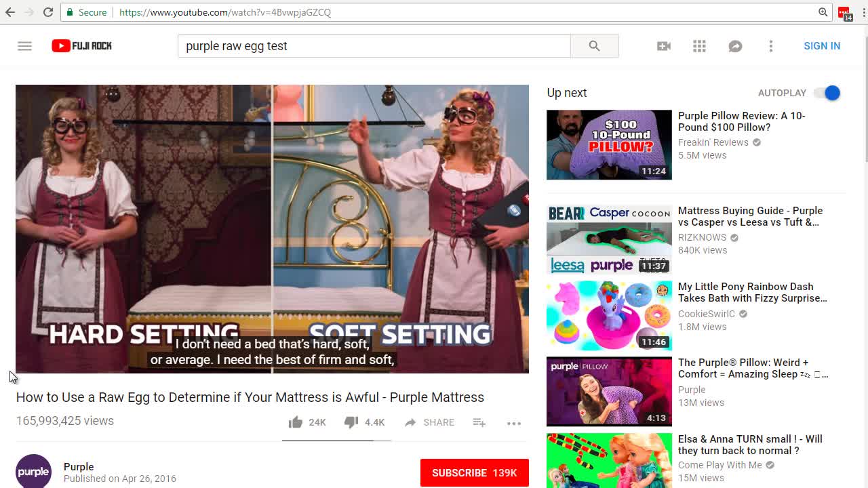The height and width of the screenshot is (488, 868).
Task: Click Come Play With Me channel name
Action: tap(720, 465)
